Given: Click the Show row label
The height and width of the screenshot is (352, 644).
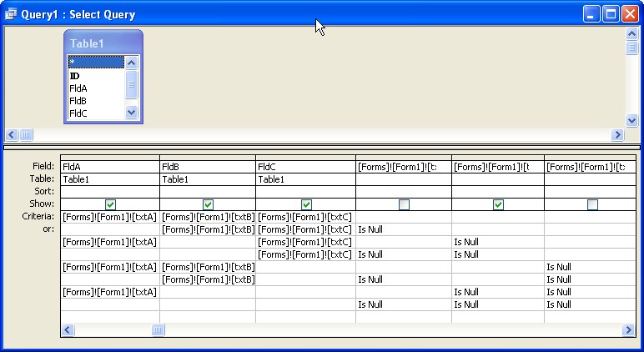Looking at the screenshot, I should pyautogui.click(x=42, y=204).
